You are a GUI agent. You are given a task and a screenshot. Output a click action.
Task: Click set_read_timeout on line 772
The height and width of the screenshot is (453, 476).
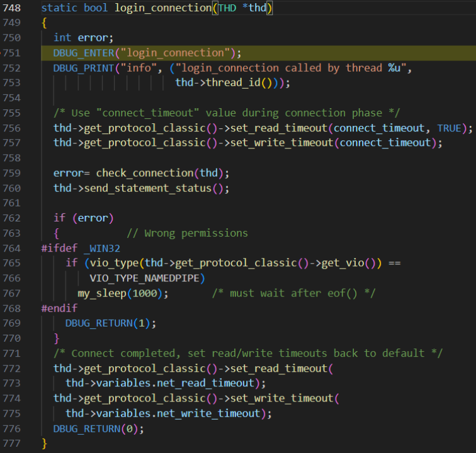click(279, 369)
